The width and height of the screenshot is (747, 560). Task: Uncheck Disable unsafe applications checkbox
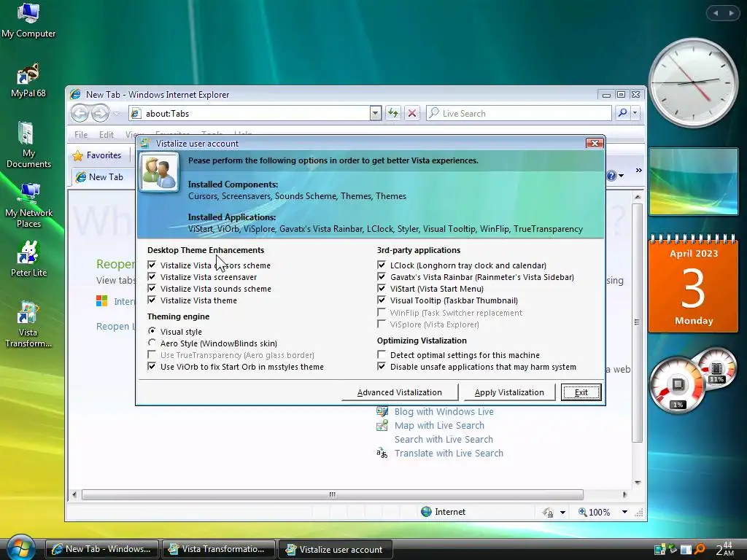coord(381,366)
